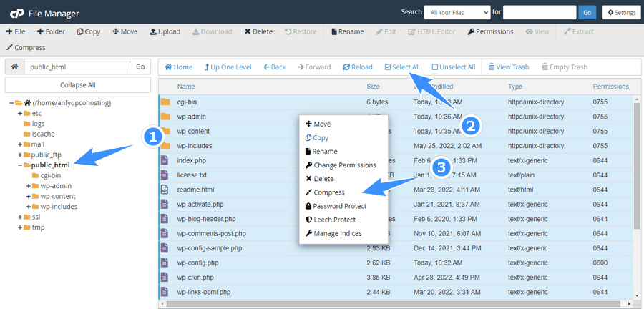The height and width of the screenshot is (309, 644).
Task: Click the home icon beside path field
Action: coord(14,67)
